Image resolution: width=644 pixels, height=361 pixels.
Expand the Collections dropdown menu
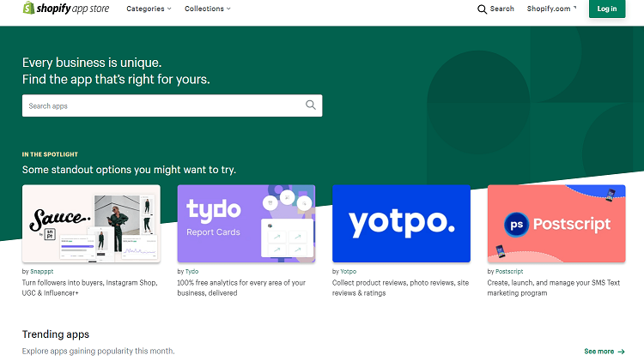click(x=208, y=9)
